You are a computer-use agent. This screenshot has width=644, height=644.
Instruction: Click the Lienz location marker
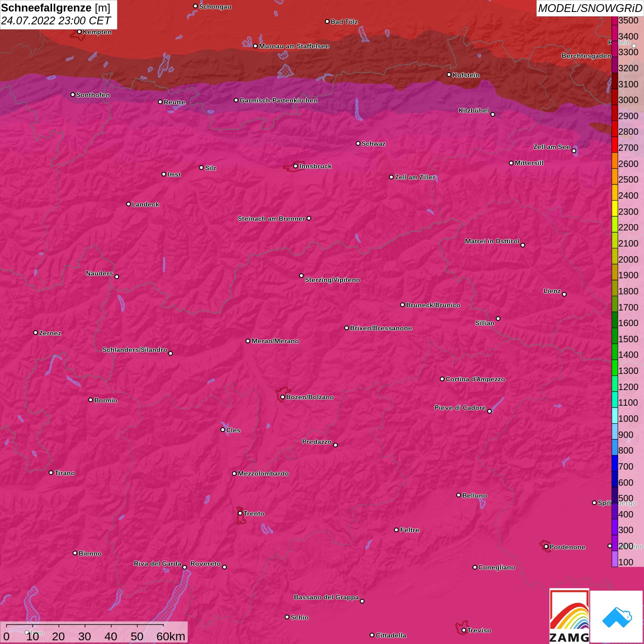tap(564, 294)
